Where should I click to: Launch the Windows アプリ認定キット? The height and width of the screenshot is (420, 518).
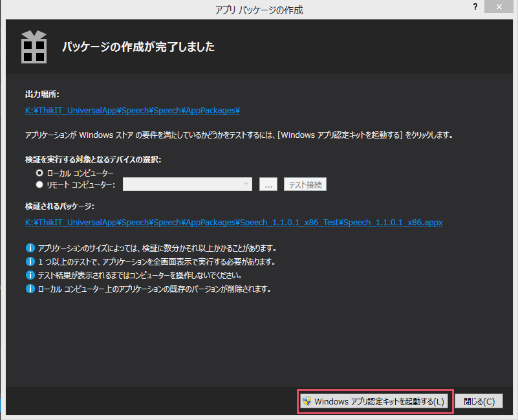pos(374,401)
